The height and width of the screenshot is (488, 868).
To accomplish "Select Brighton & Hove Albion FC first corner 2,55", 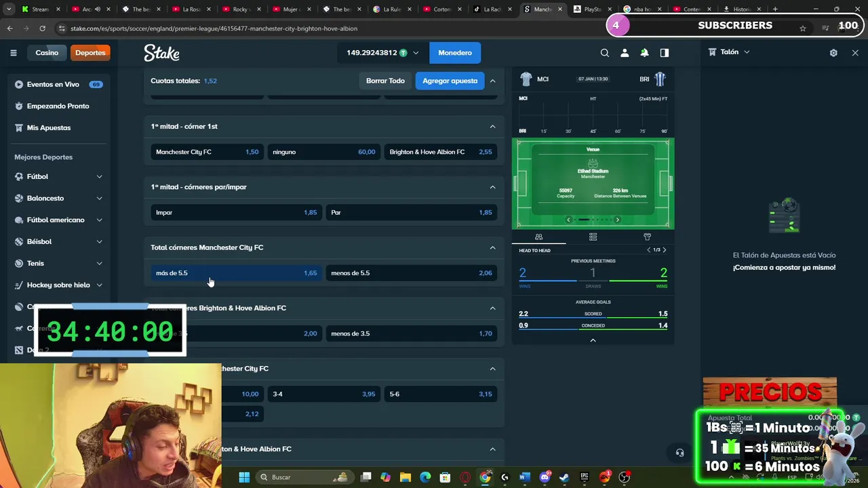I will coord(441,152).
